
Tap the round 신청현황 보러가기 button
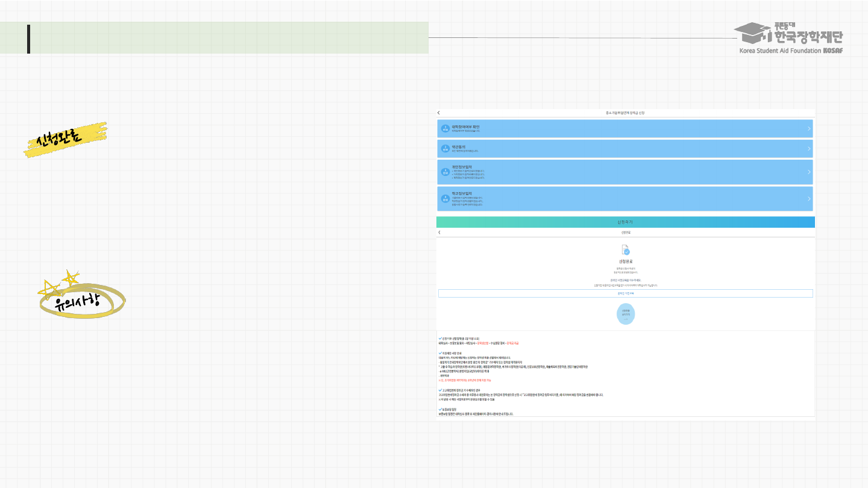point(626,314)
